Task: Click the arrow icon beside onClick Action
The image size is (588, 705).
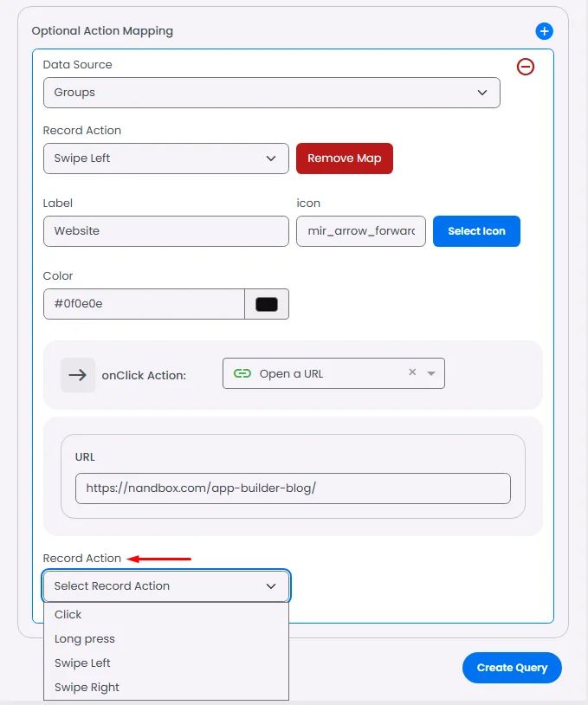Action: (78, 375)
